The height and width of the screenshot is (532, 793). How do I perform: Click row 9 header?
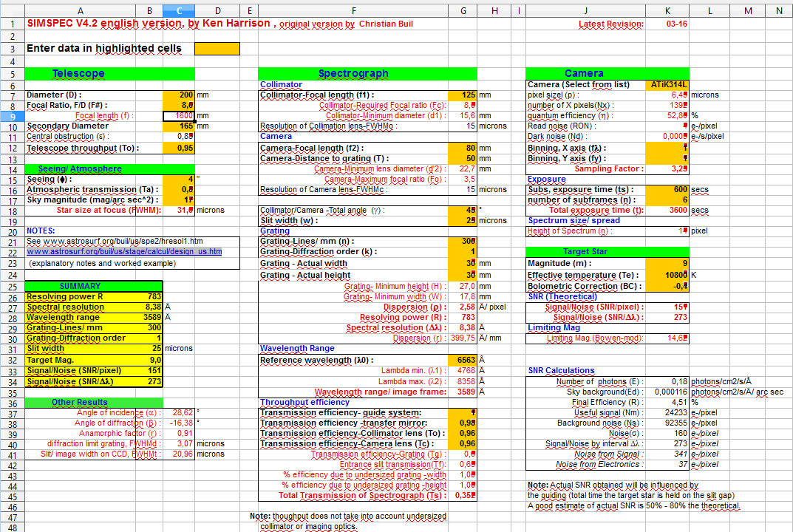tap(12, 116)
